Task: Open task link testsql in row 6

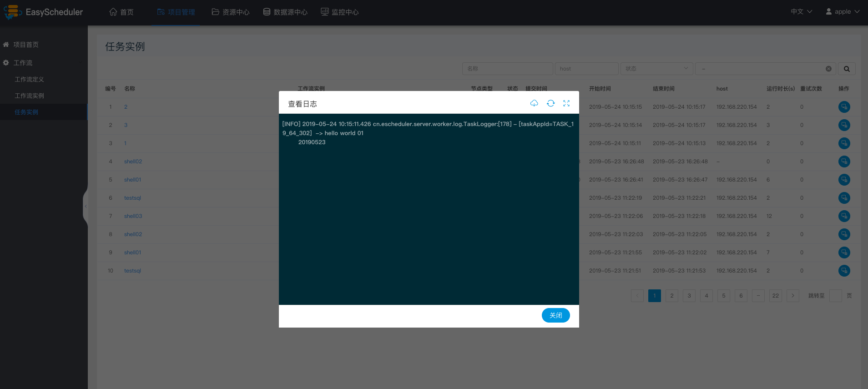Action: coord(132,198)
